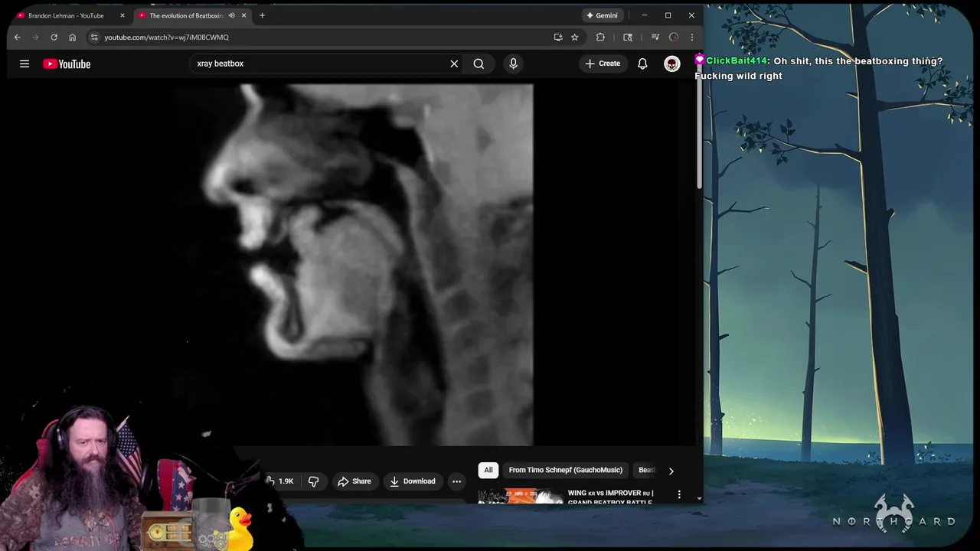
Task: Open WING vs IMPROVER video thumbnail
Action: click(520, 496)
